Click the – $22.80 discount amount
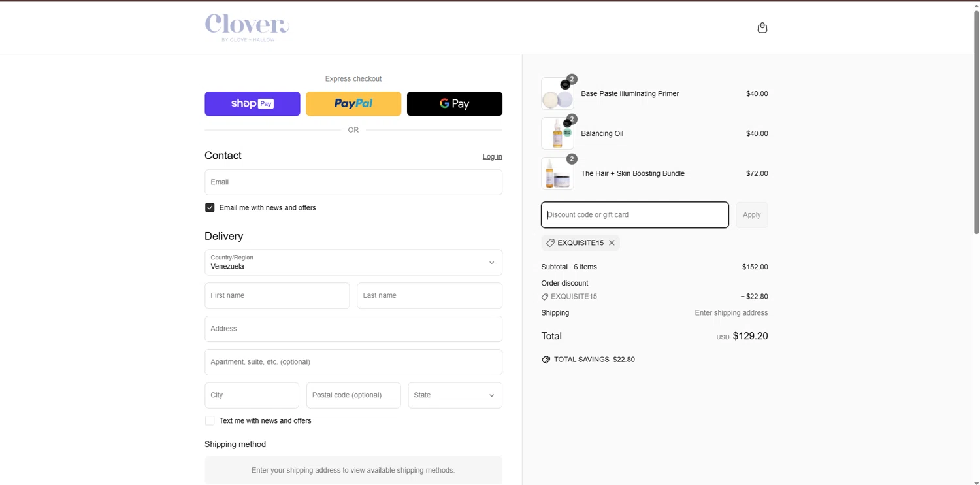The height and width of the screenshot is (485, 980). click(754, 297)
